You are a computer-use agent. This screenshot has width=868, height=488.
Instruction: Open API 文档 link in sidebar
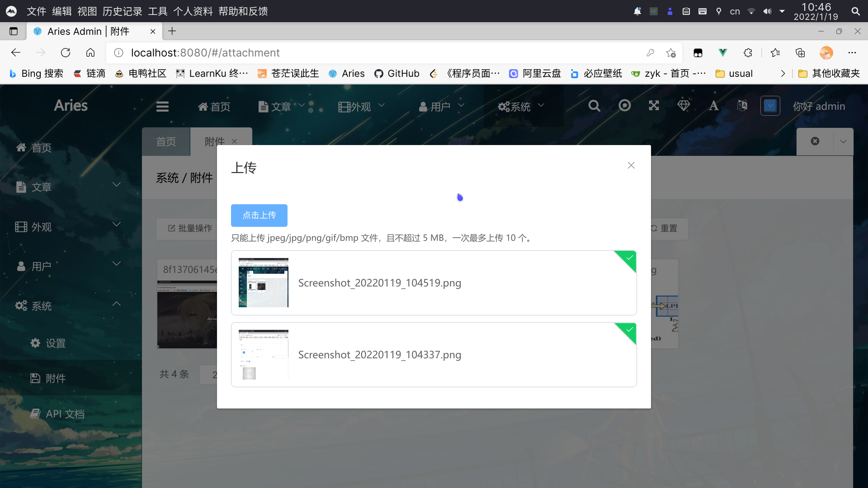pyautogui.click(x=65, y=414)
